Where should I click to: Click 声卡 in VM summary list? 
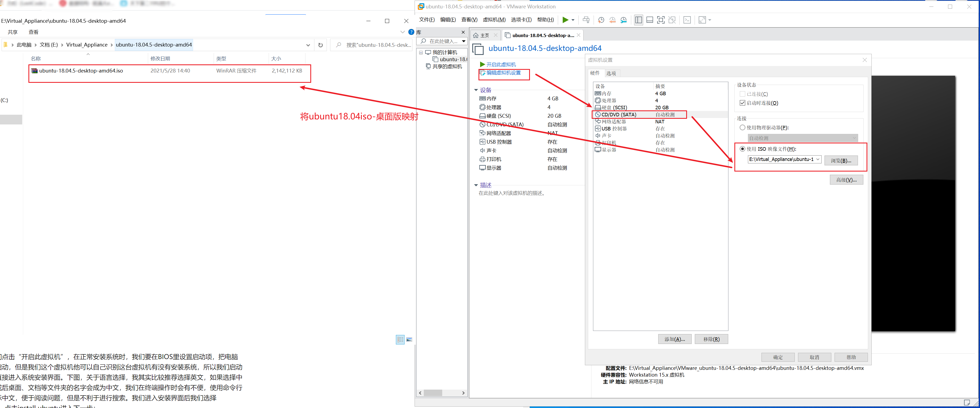coord(488,151)
